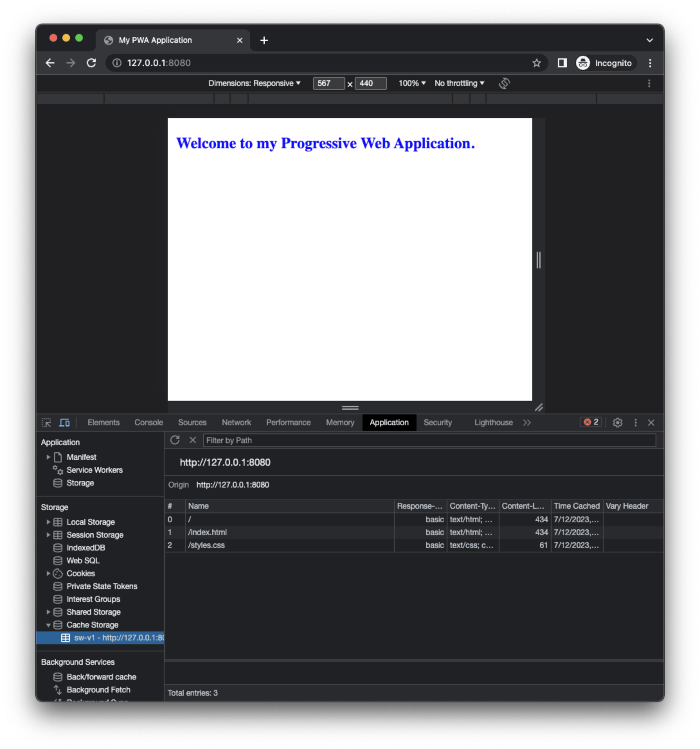The width and height of the screenshot is (700, 749).
Task: Expand the Local Storage tree node
Action: (x=48, y=522)
